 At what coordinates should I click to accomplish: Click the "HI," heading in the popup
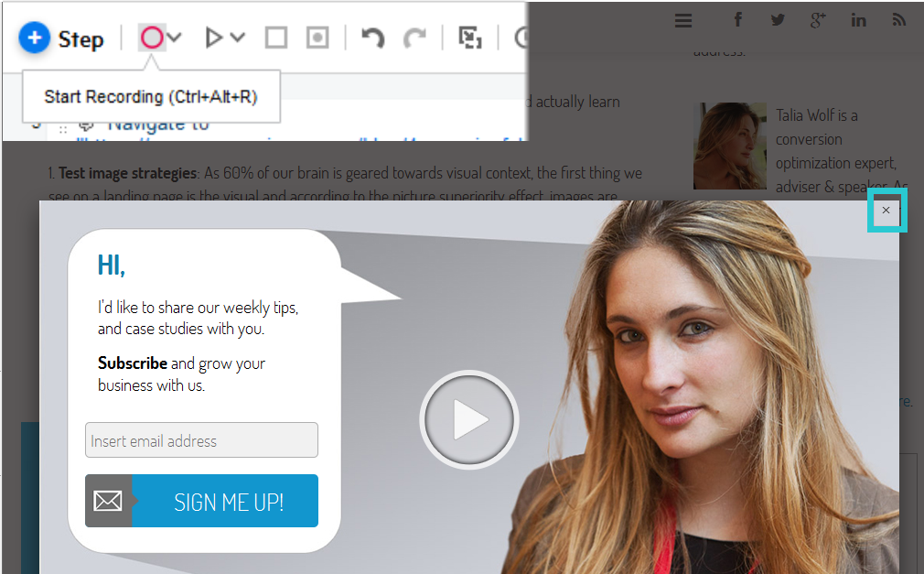click(112, 265)
